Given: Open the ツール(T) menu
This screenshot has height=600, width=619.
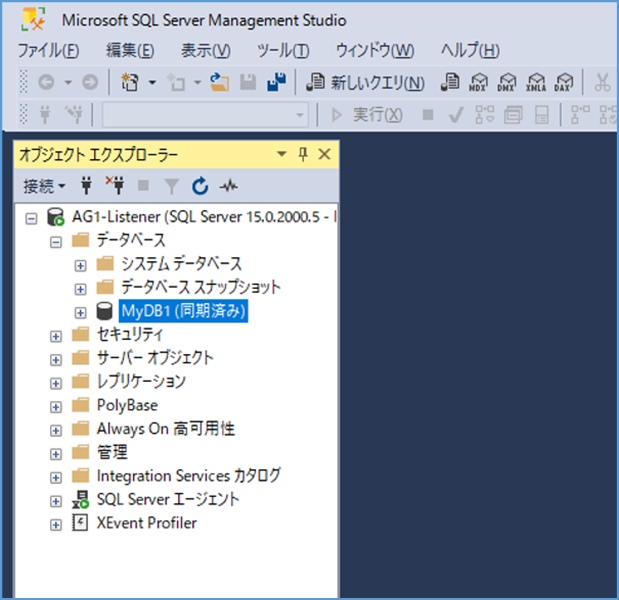Looking at the screenshot, I should point(283,51).
